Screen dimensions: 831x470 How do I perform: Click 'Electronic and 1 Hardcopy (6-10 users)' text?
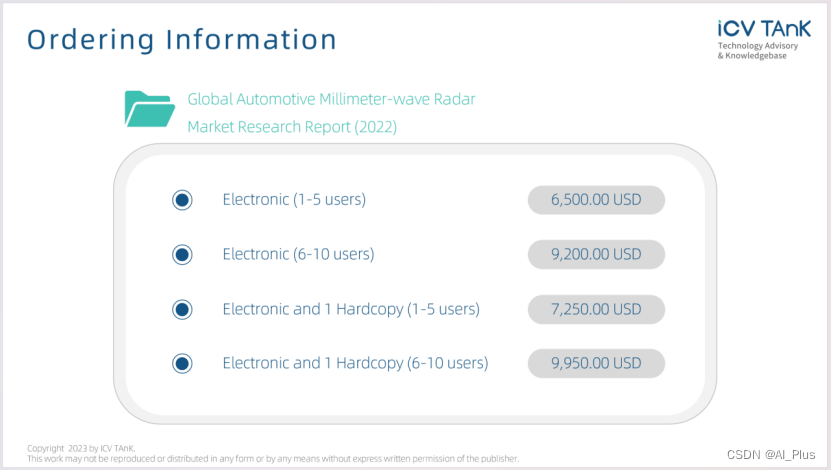tap(355, 363)
